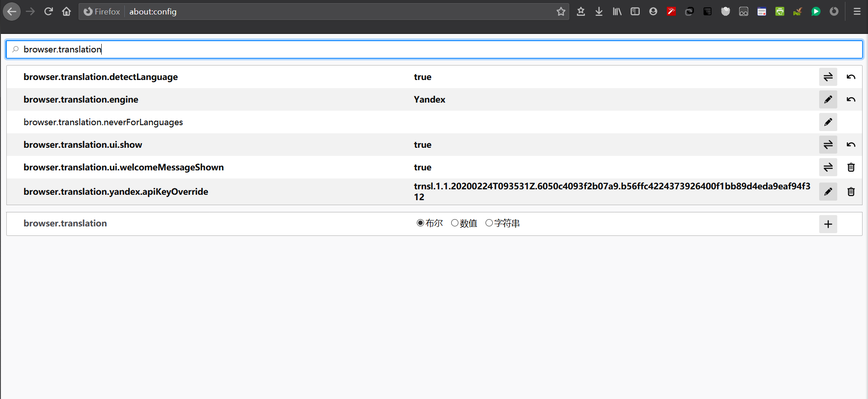
Task: Click the chain link extension icon
Action: (689, 11)
